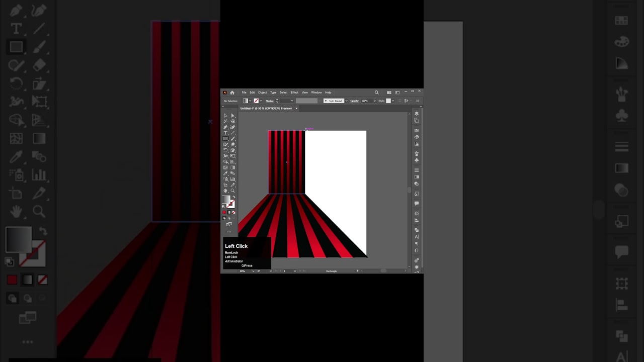This screenshot has width=644, height=362.
Task: Open the zoom level 50% dropdown
Action: point(253,271)
